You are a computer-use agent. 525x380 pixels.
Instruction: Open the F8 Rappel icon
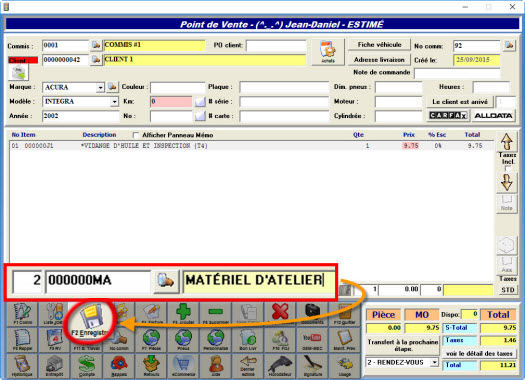click(22, 339)
